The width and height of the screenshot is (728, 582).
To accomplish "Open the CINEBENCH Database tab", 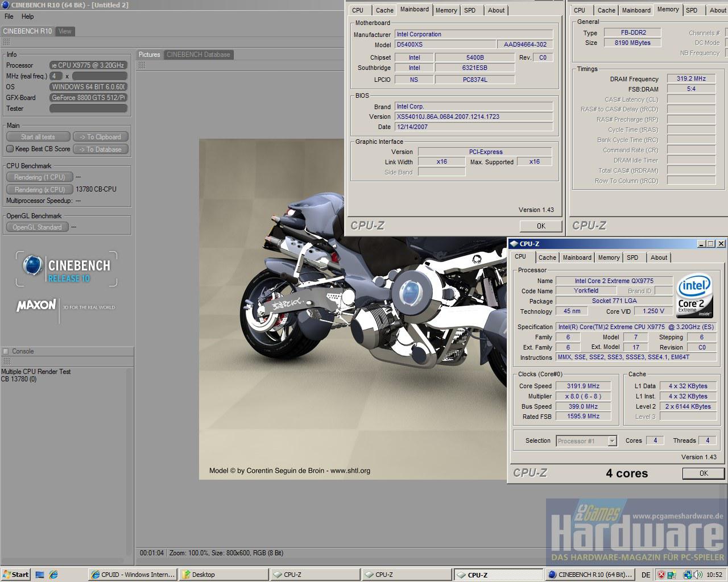I will pyautogui.click(x=198, y=55).
